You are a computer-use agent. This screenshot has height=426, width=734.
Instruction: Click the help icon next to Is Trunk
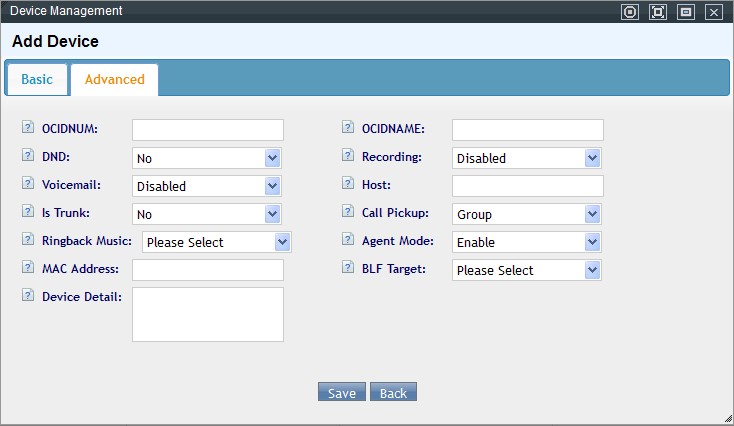tap(27, 212)
